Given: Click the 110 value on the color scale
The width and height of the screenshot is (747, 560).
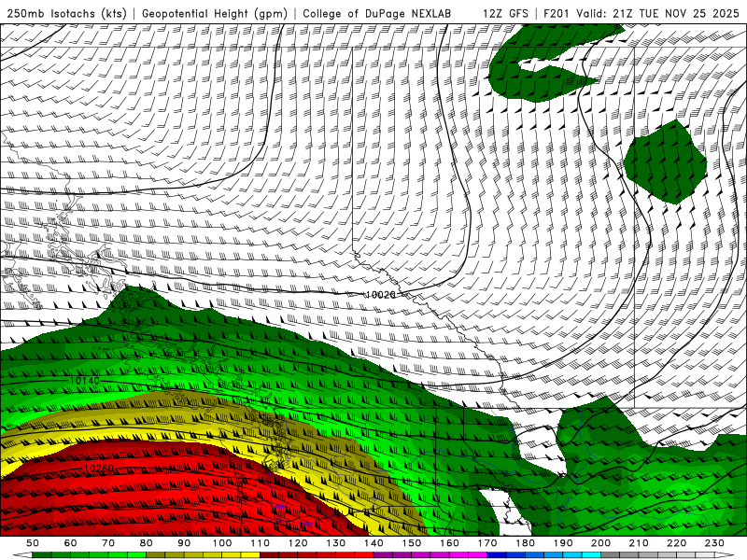Looking at the screenshot, I should pyautogui.click(x=260, y=543).
